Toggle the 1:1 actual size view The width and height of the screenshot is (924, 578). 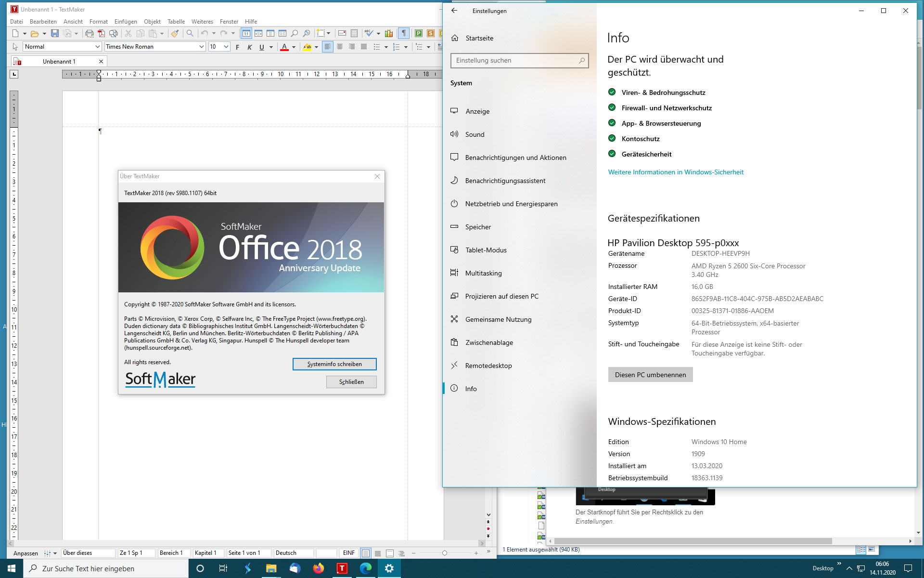click(246, 33)
